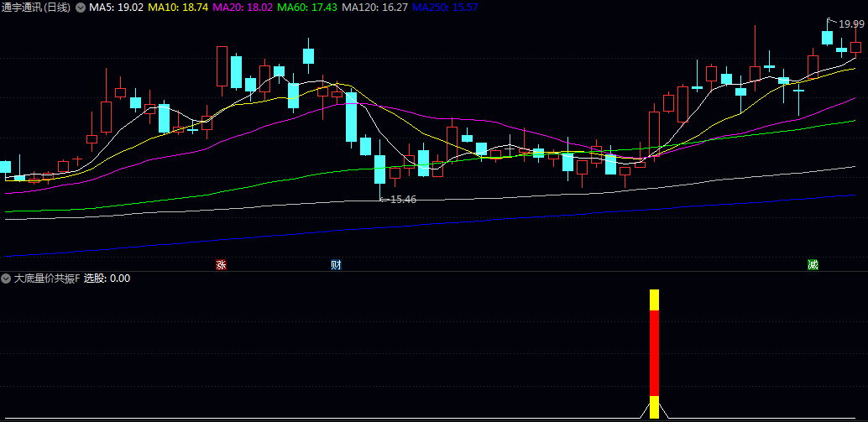
Task: Click the red and yellow signal bar
Action: coord(654,354)
